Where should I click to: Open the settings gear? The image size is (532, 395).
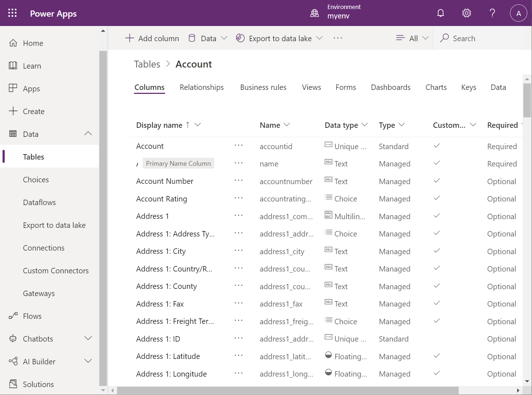point(466,13)
